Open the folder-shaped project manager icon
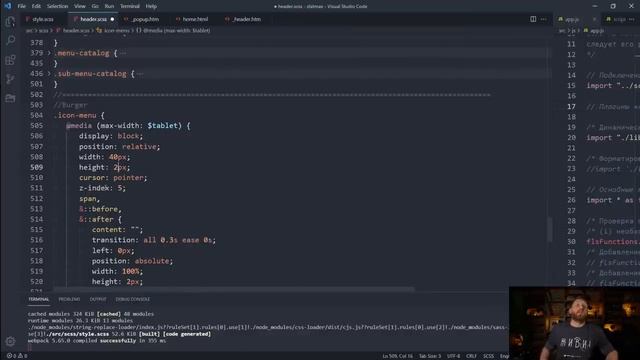This screenshot has width=640, height=360. pos(10,98)
